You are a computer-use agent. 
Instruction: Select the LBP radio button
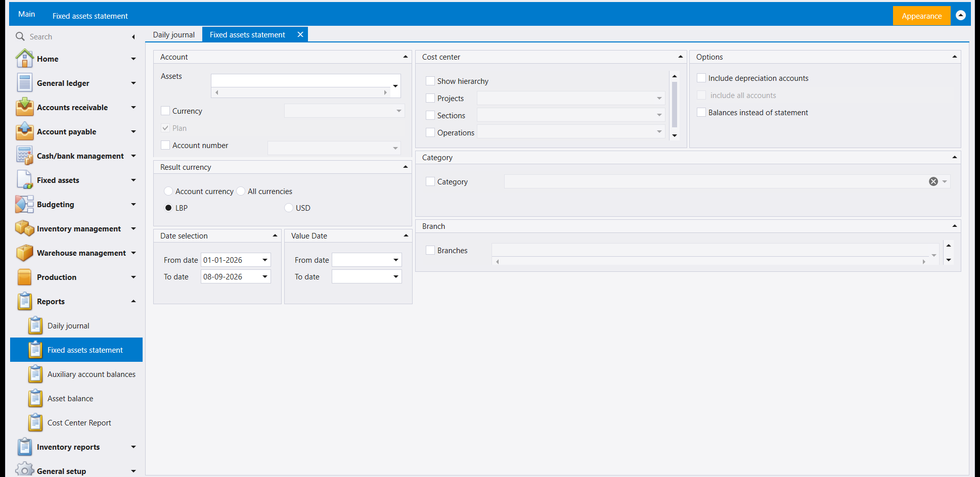click(168, 208)
